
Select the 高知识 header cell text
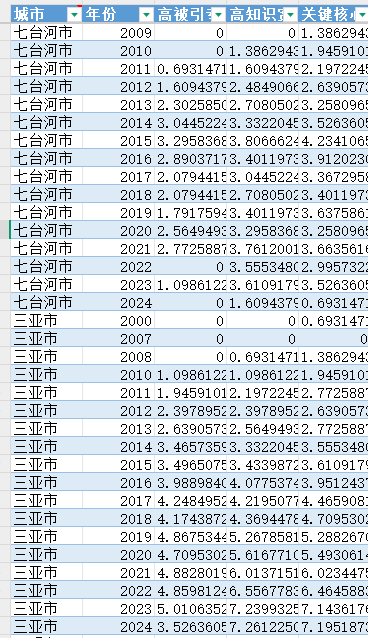tap(256, 15)
